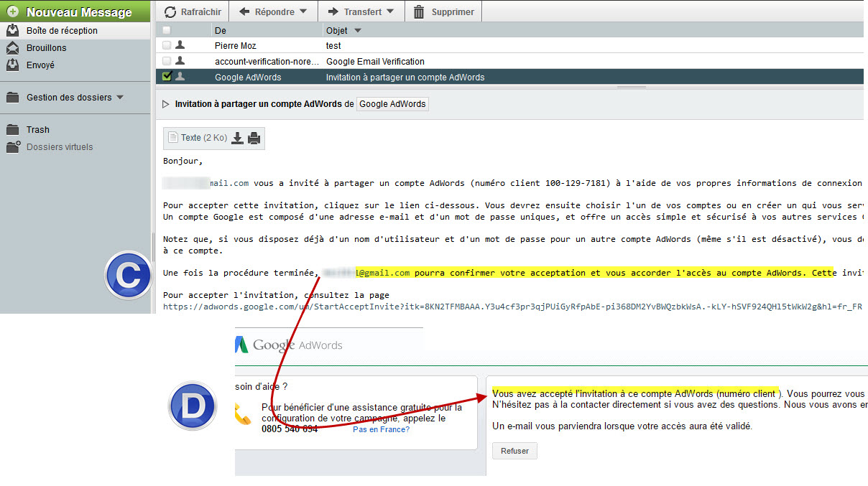Image resolution: width=868 pixels, height=486 pixels.
Task: Click the person icon on Pierre Moz row
Action: point(180,45)
